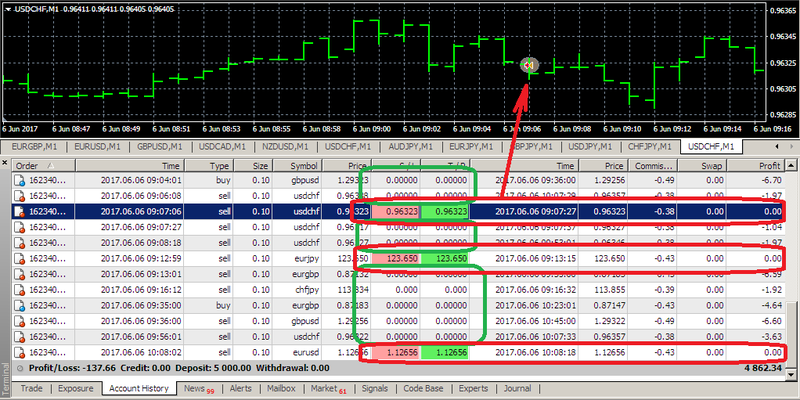Click the history scrollbar up arrow

pos(791,165)
